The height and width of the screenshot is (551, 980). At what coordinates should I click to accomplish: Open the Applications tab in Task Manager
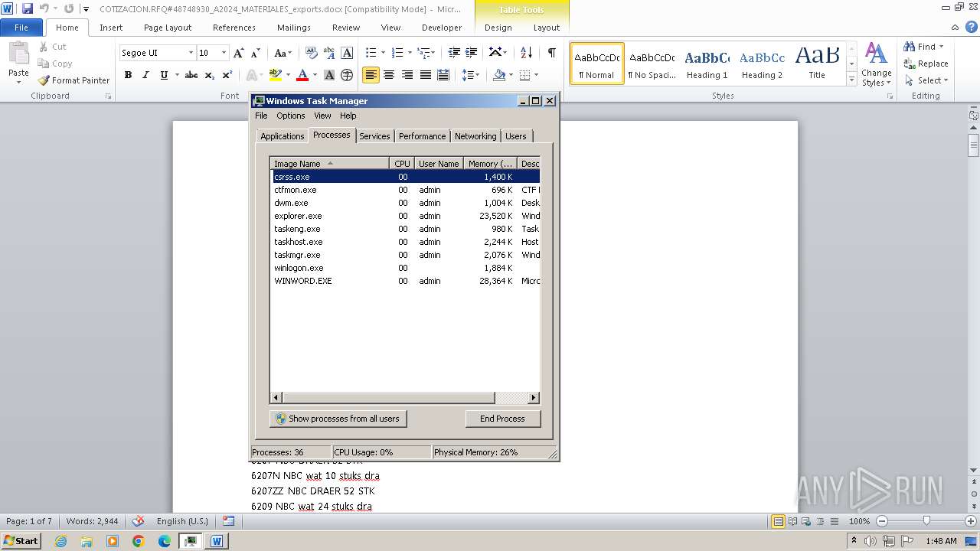click(282, 136)
